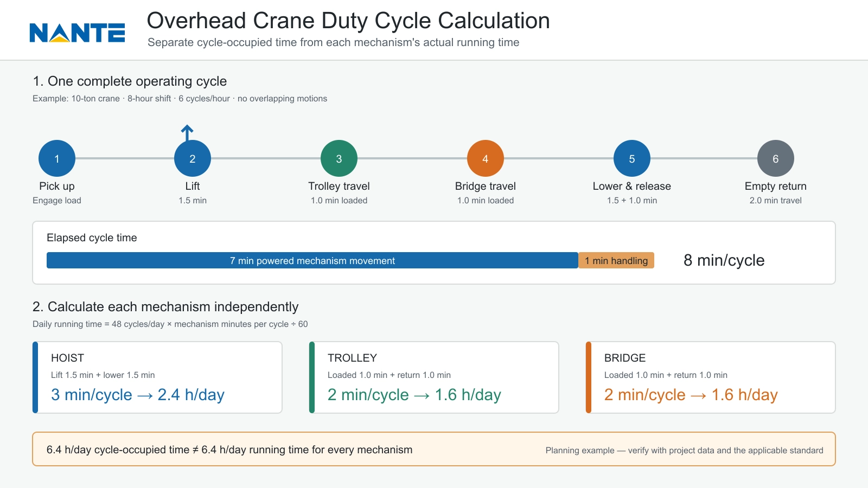Click the 3 min/cycle → 2.4 h/day result
Screen dimensions: 868x488
pyautogui.click(x=138, y=395)
